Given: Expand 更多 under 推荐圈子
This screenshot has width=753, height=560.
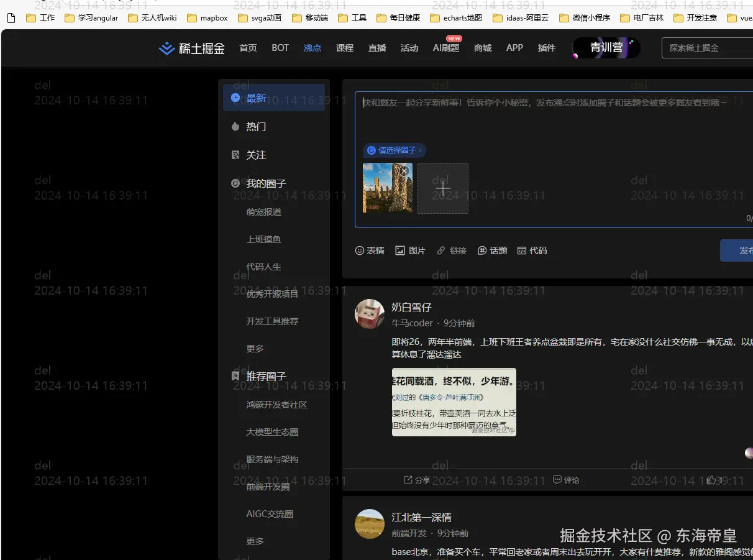Looking at the screenshot, I should 255,541.
